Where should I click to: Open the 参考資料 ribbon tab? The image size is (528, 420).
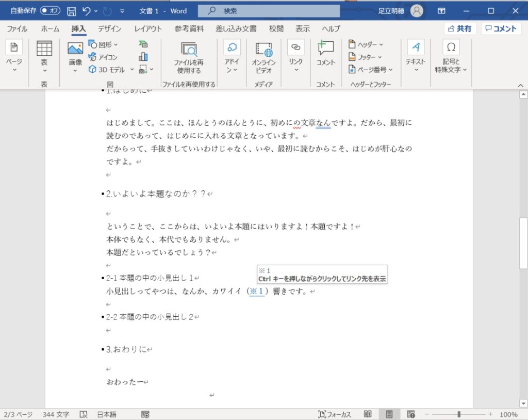point(189,29)
